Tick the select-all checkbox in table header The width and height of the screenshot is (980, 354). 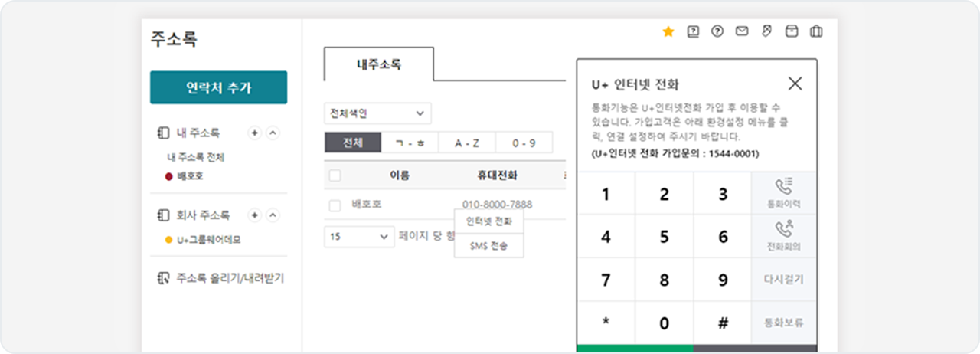point(335,175)
